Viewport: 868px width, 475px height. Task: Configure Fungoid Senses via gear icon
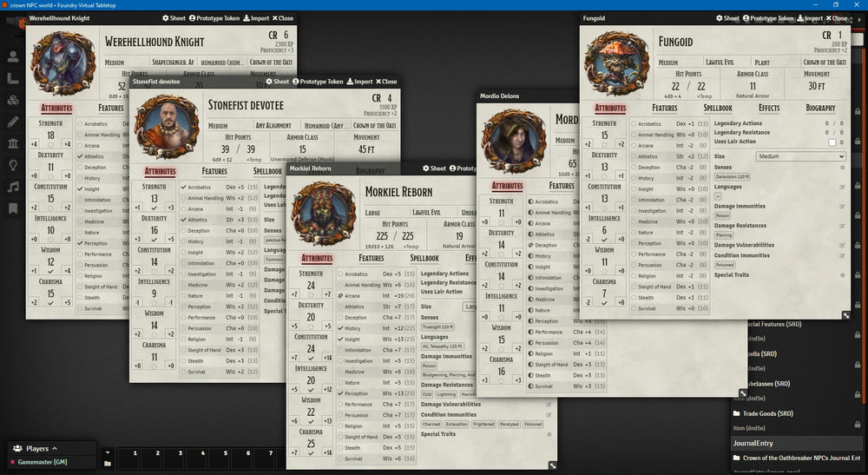[842, 168]
